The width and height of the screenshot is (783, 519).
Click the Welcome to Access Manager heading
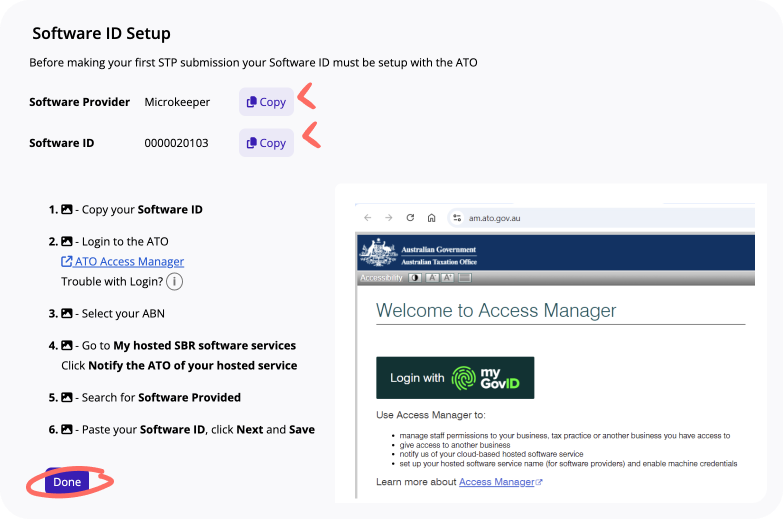[x=496, y=310]
